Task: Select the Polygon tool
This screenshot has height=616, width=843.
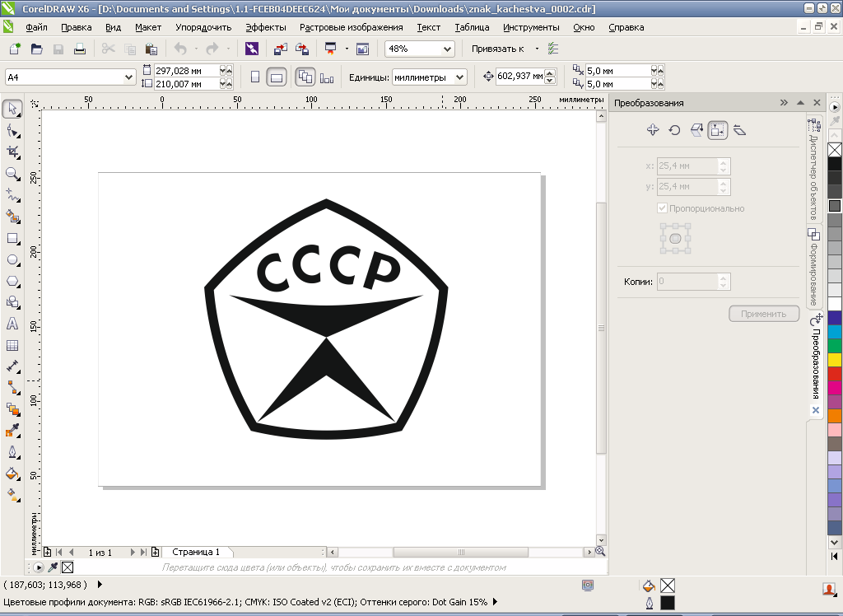Action: pyautogui.click(x=12, y=282)
